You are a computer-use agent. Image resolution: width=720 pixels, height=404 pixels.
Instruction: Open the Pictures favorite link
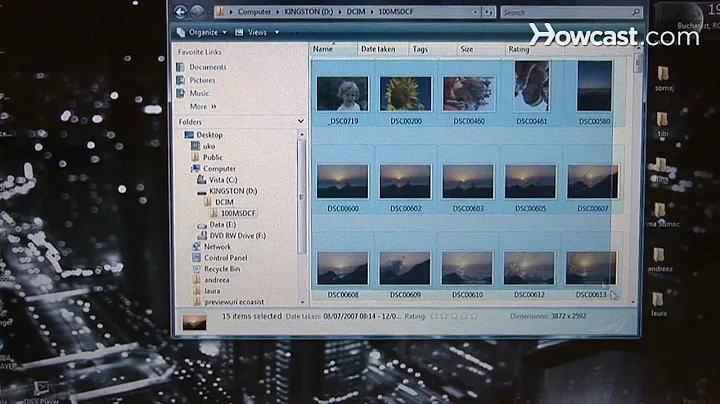[x=202, y=80]
